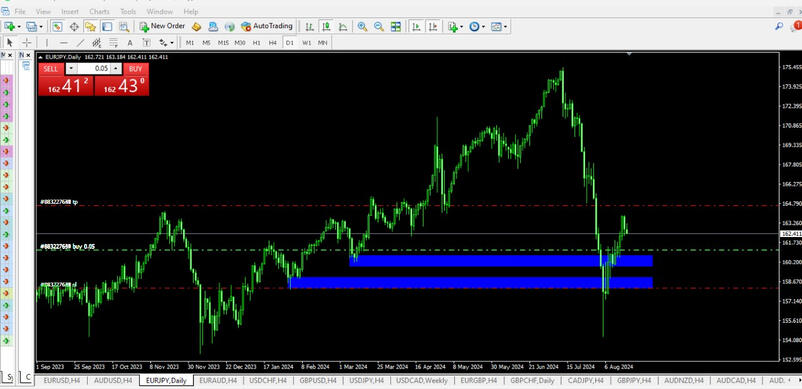This screenshot has width=802, height=389.
Task: Select the D1 timeframe button
Action: (x=289, y=43)
